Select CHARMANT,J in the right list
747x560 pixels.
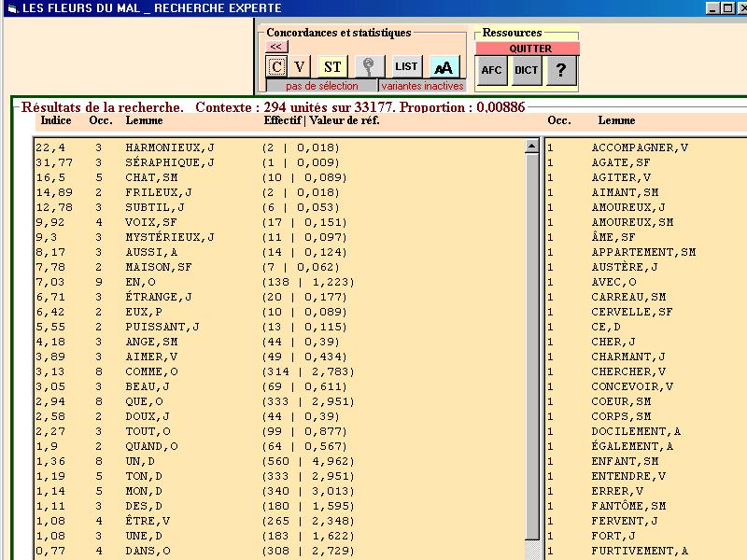pos(646,357)
